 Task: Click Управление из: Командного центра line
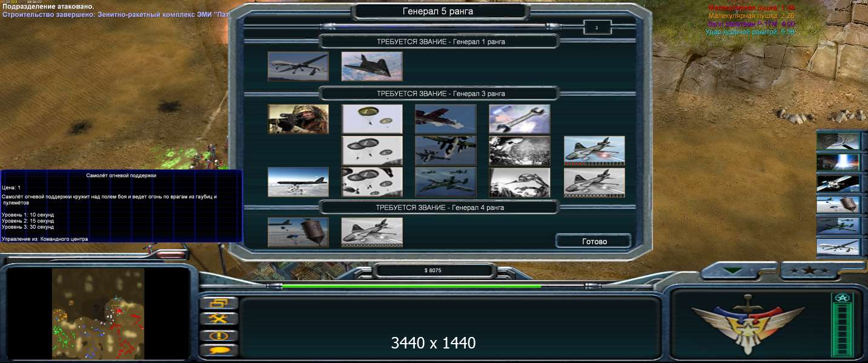pos(45,239)
